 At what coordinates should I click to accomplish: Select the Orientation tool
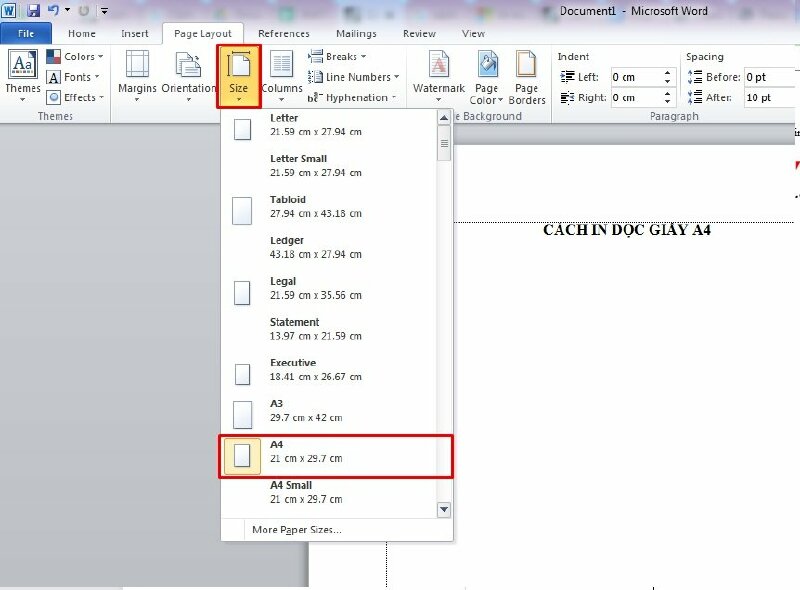click(x=189, y=77)
